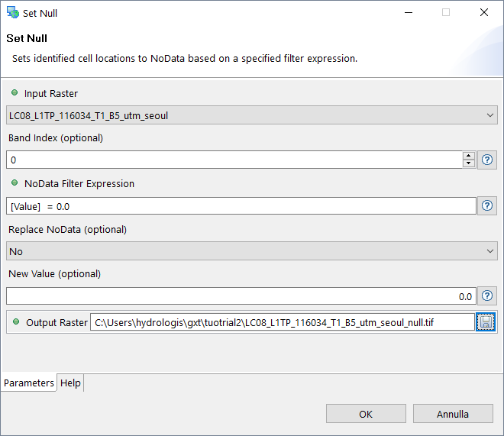This screenshot has width=504, height=436.
Task: Click the green dot beside NoData Filter Expression
Action: coord(15,183)
